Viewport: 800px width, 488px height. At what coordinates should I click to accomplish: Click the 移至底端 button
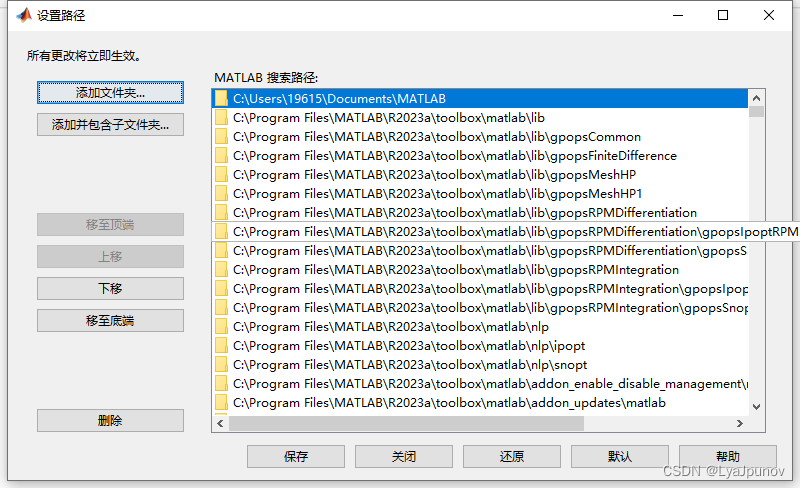coord(110,321)
